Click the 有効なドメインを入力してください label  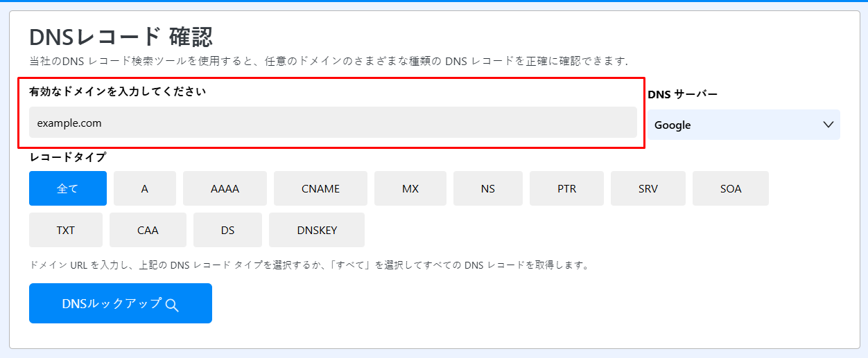118,91
